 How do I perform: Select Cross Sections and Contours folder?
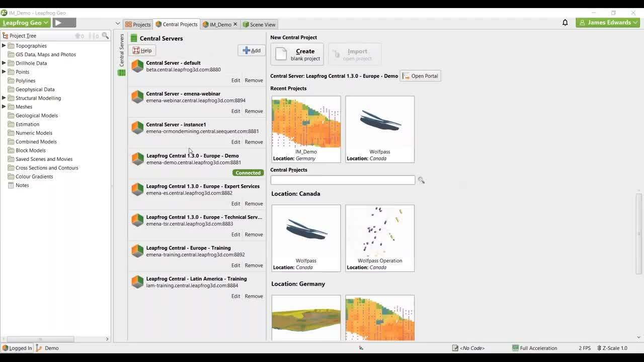(x=43, y=168)
